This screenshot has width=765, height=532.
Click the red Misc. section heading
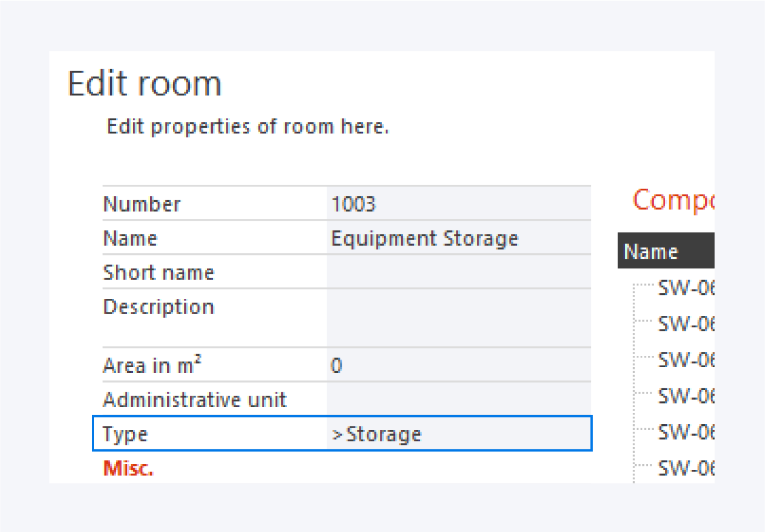pyautogui.click(x=128, y=468)
